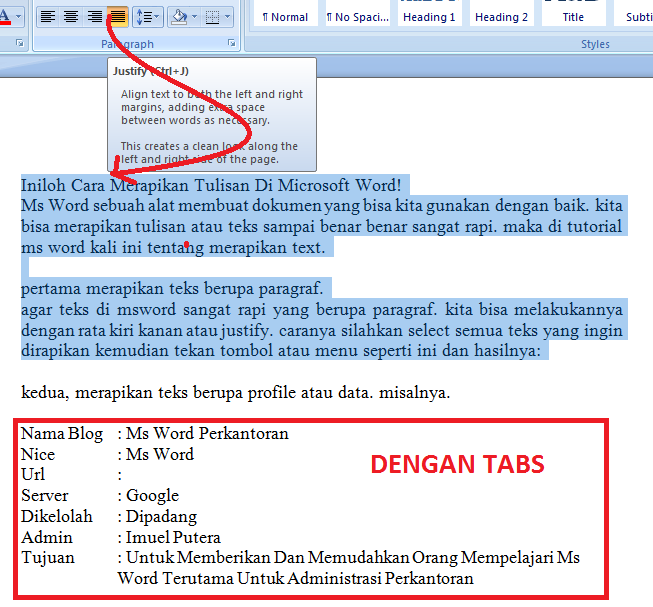Image resolution: width=653 pixels, height=607 pixels.
Task: Apply the red Font Color button
Action: tap(5, 17)
